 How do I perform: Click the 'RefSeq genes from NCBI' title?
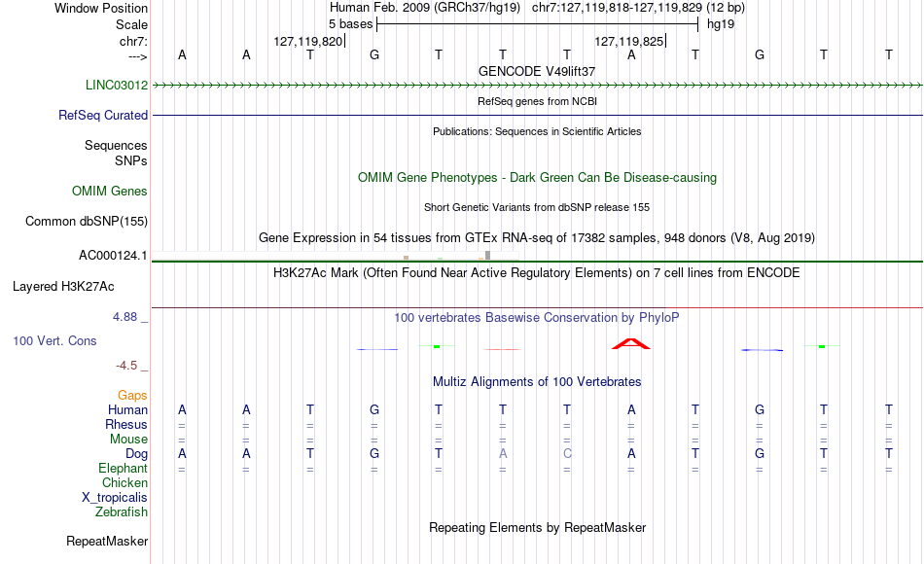538,101
